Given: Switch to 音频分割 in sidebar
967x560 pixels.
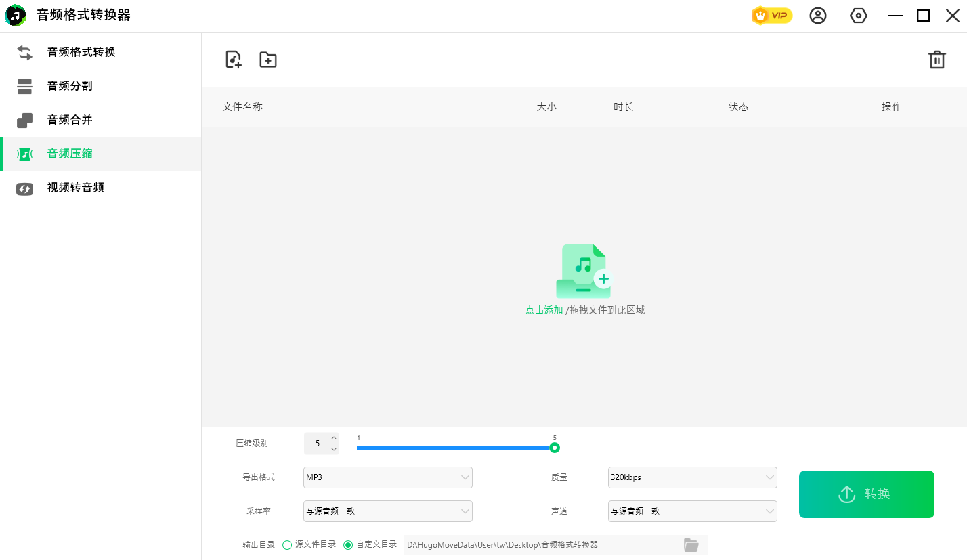Looking at the screenshot, I should (100, 86).
